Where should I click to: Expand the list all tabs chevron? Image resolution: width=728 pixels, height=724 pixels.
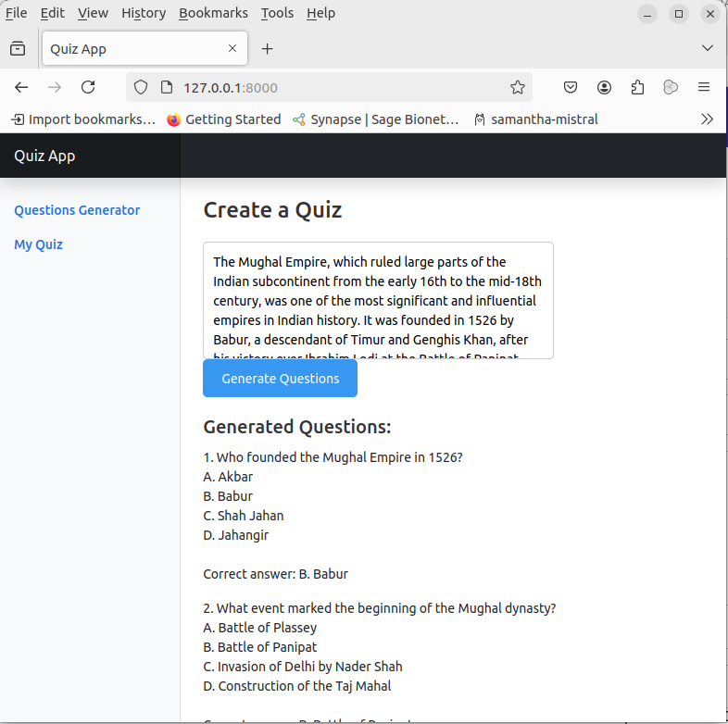pyautogui.click(x=708, y=48)
